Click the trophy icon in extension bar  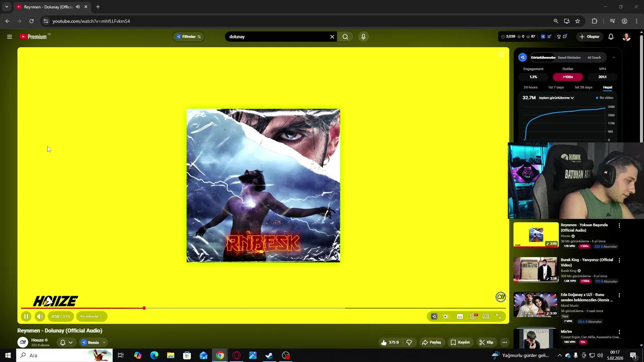(558, 37)
